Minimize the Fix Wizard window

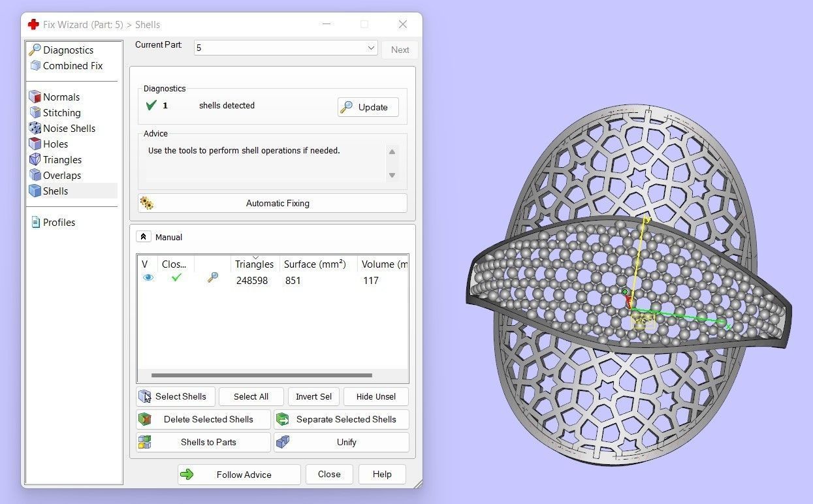(x=325, y=24)
